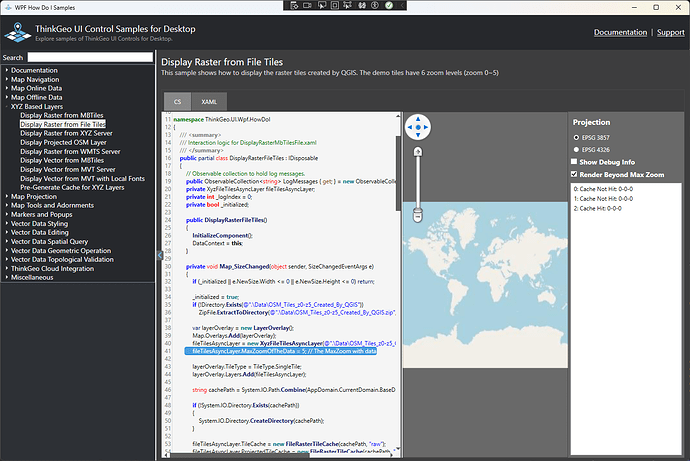
Task: Select the Display Raster from File Tiles item
Action: point(63,124)
